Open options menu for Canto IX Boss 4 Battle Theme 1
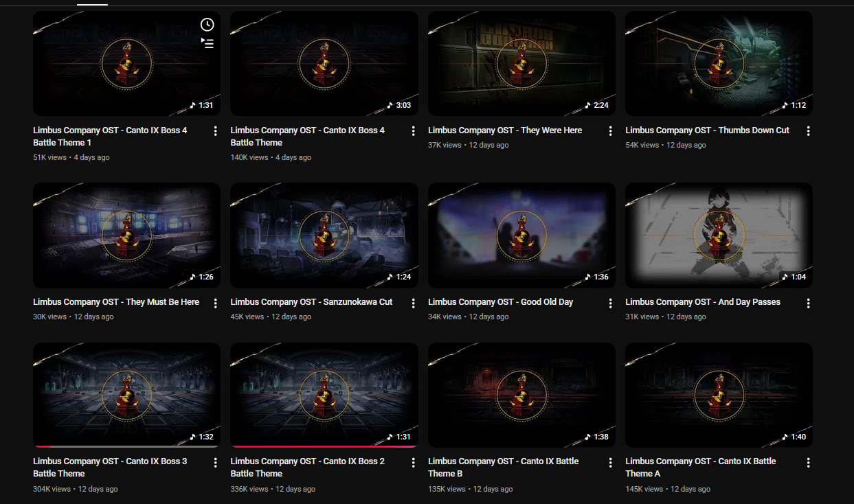The height and width of the screenshot is (504, 854). pyautogui.click(x=216, y=131)
